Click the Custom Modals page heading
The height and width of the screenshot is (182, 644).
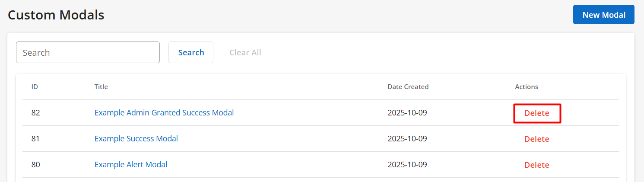pos(56,15)
